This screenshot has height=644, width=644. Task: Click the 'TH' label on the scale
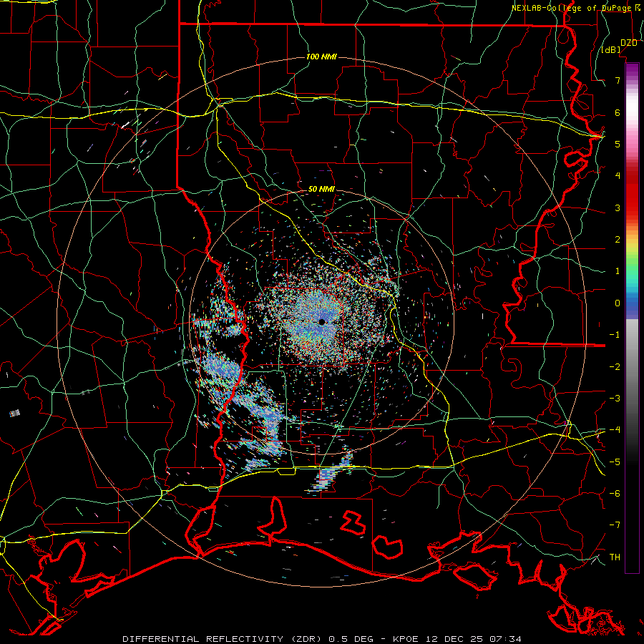pyautogui.click(x=615, y=557)
